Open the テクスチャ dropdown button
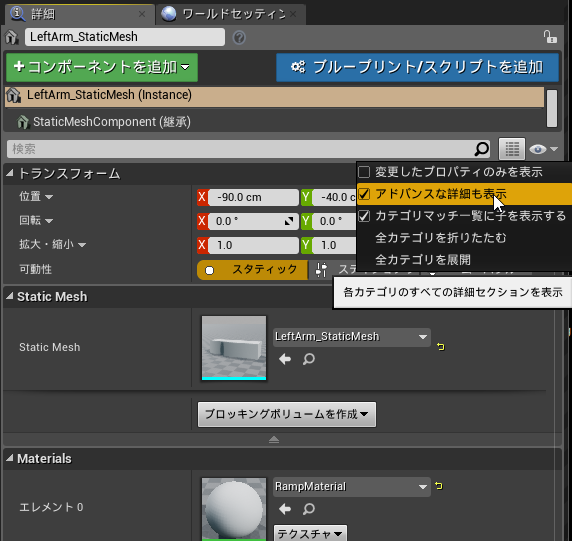This screenshot has width=572, height=541. coord(310,533)
